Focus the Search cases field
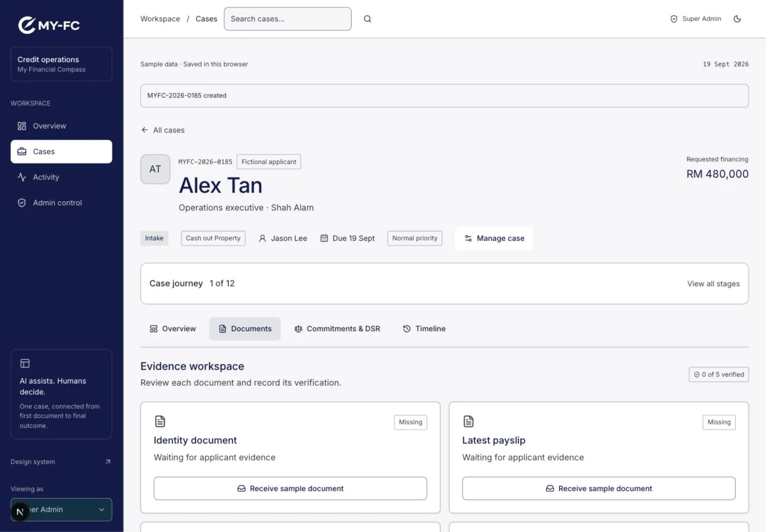The width and height of the screenshot is (766, 532). click(x=288, y=19)
